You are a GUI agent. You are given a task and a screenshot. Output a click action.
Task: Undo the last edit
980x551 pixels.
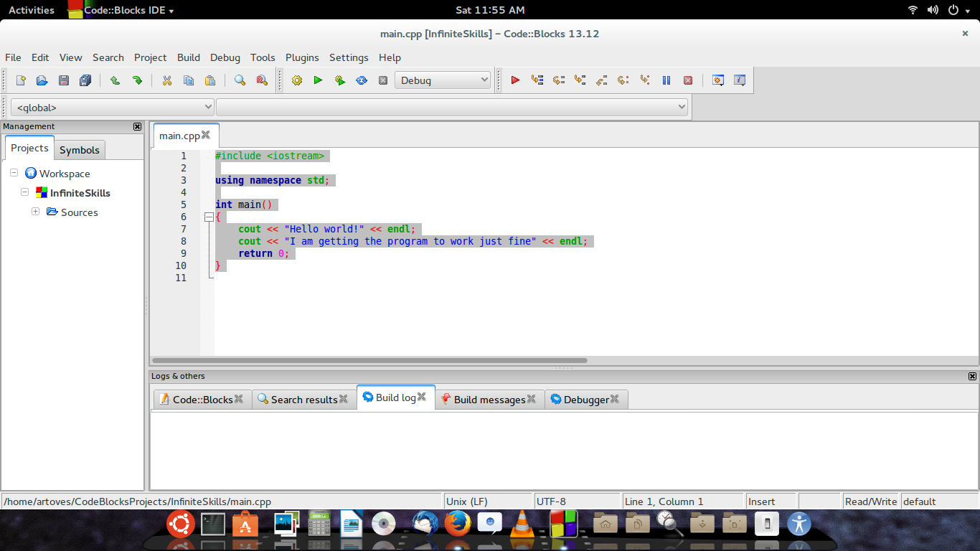[115, 80]
